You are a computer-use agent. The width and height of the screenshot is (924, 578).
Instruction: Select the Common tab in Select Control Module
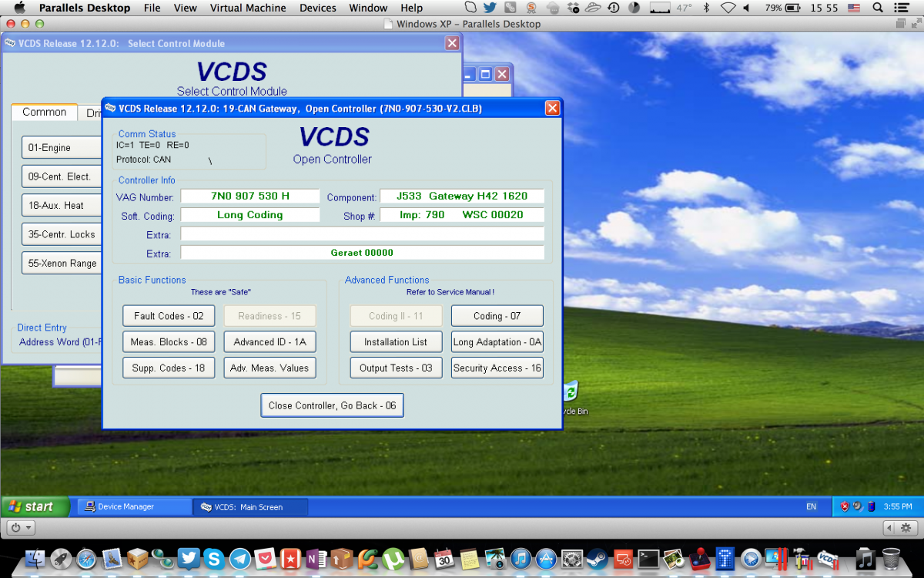pyautogui.click(x=45, y=113)
